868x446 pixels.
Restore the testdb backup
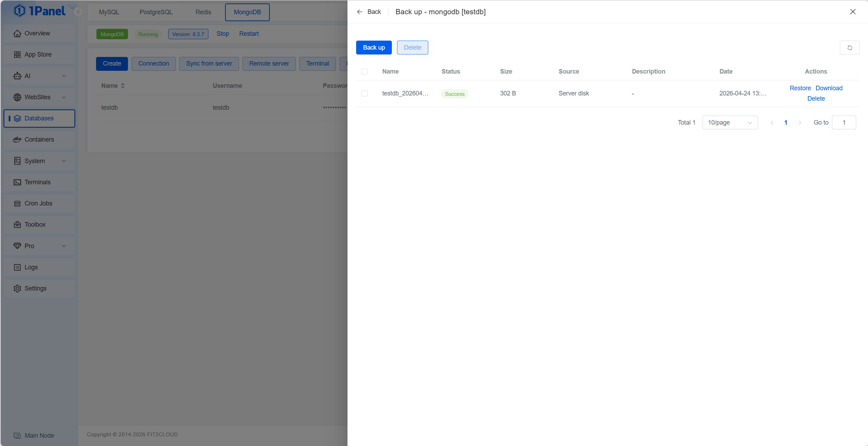click(800, 88)
